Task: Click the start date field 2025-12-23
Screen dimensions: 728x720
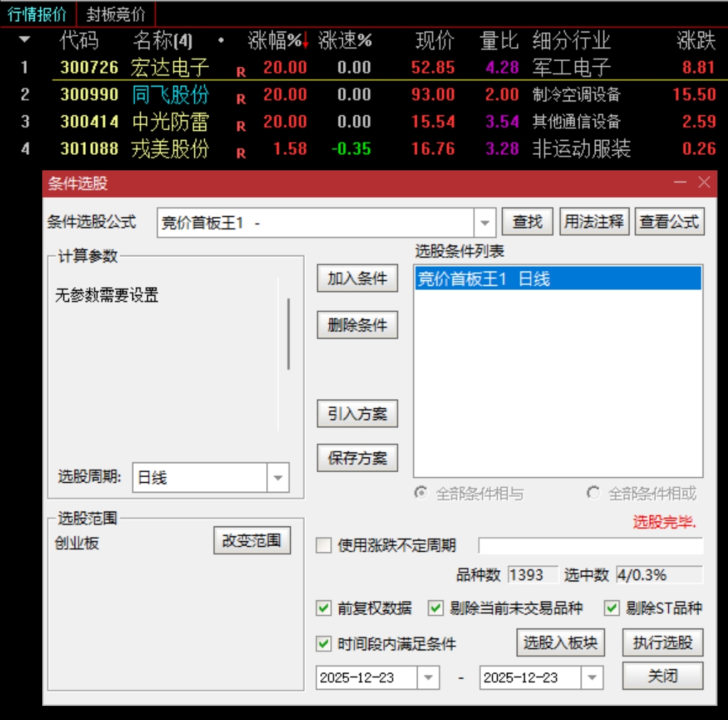Action: 366,677
